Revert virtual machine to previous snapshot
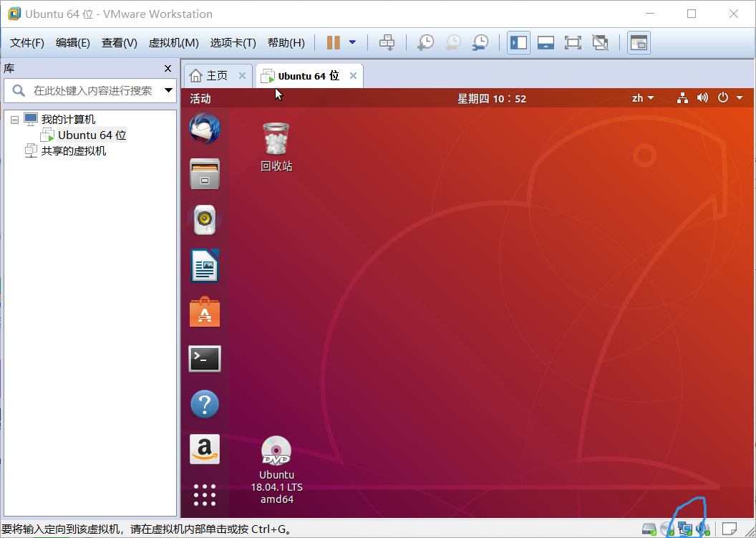This screenshot has width=756, height=538. [x=452, y=42]
